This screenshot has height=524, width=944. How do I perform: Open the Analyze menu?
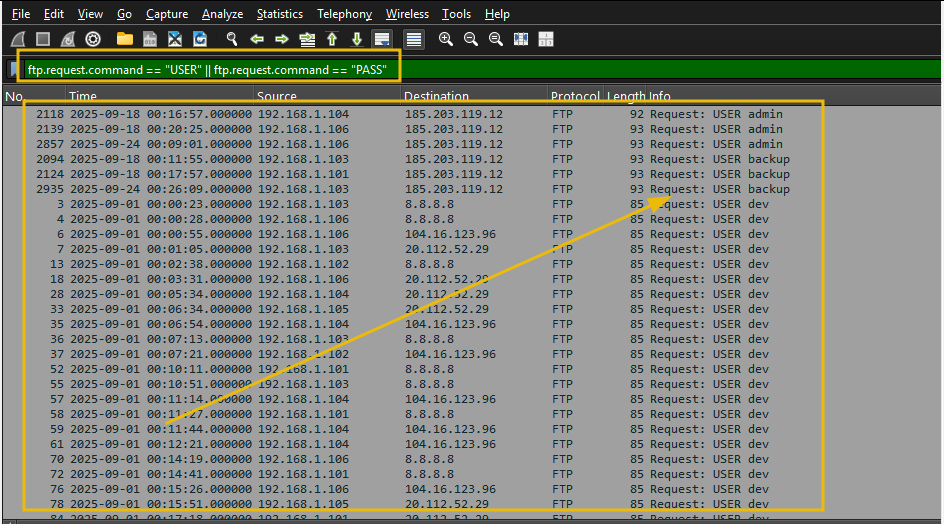click(222, 14)
